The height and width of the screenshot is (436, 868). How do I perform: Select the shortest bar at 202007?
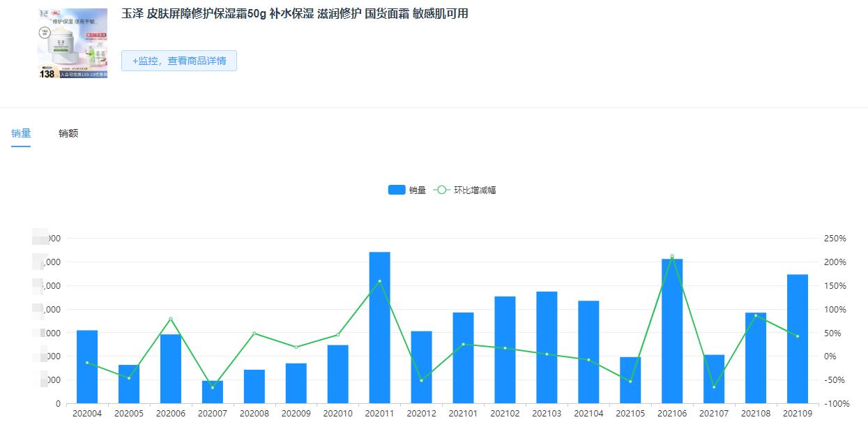(x=213, y=391)
